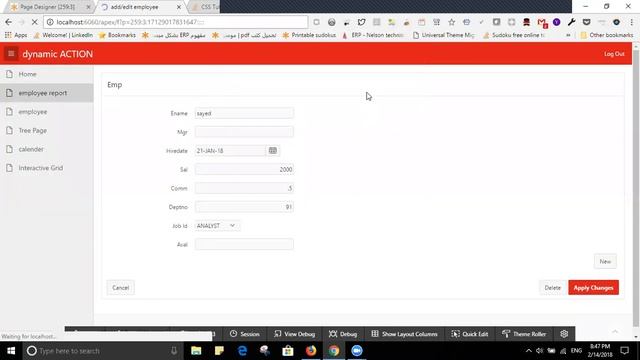Image resolution: width=640 pixels, height=360 pixels.
Task: Click the Deptno input field
Action: pyautogui.click(x=244, y=207)
